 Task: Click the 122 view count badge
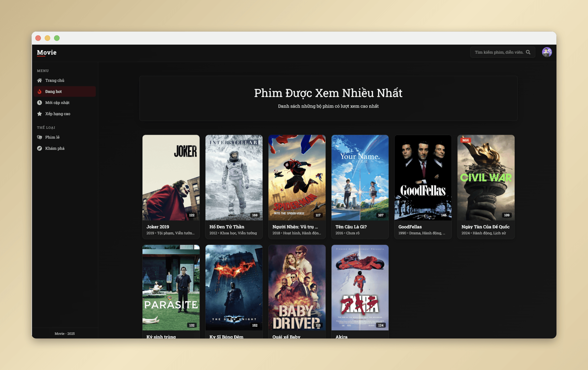[192, 215]
